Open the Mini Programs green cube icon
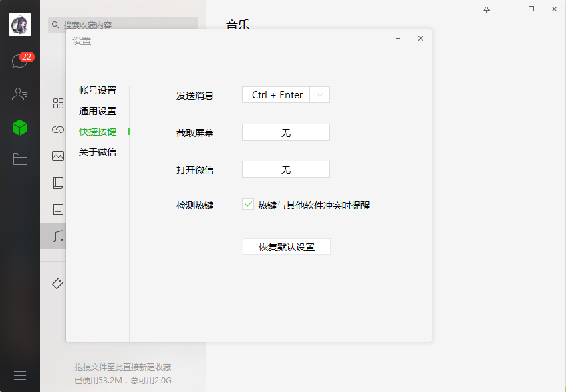The height and width of the screenshot is (392, 566). coord(20,126)
